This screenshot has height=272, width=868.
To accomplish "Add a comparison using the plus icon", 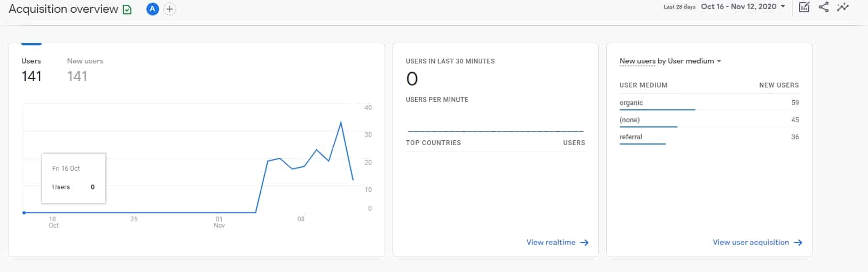I will point(169,9).
